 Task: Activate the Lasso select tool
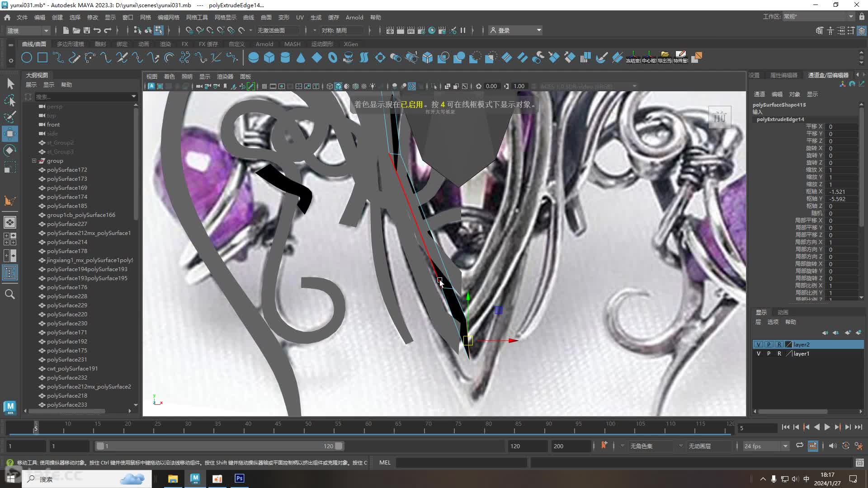pyautogui.click(x=10, y=100)
